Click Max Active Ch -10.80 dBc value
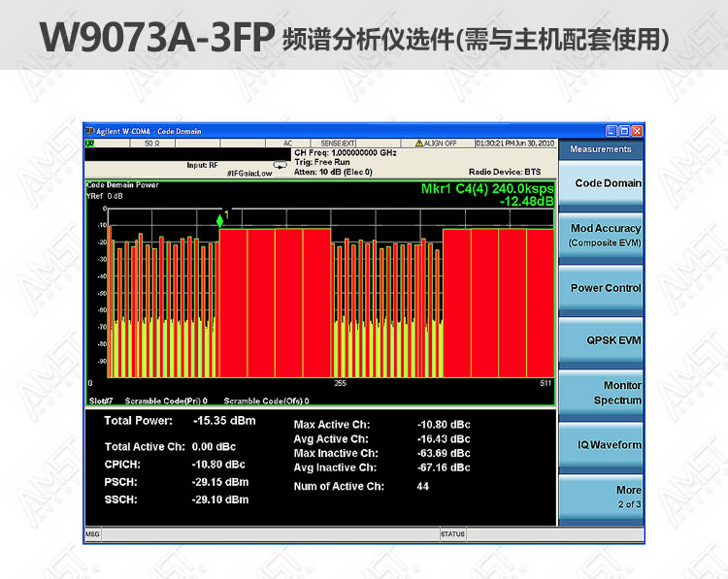 (x=444, y=425)
